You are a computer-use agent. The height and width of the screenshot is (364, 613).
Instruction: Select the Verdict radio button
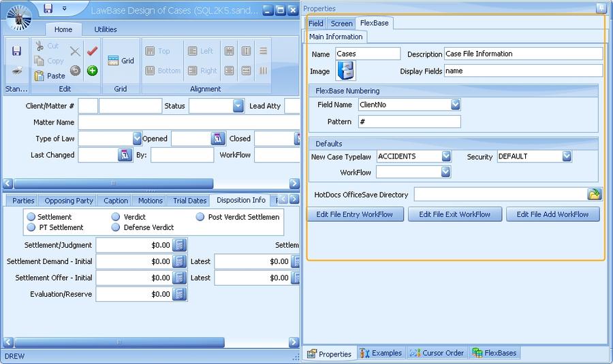click(x=116, y=217)
